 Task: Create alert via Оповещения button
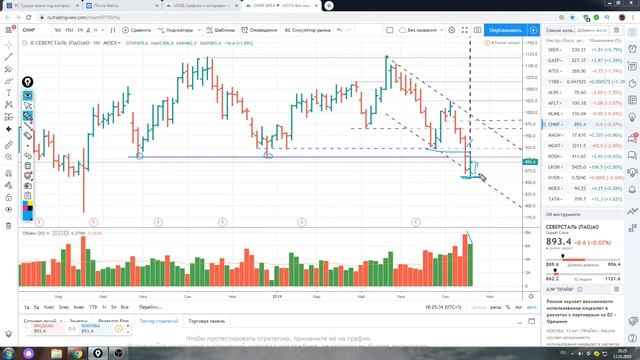259,30
